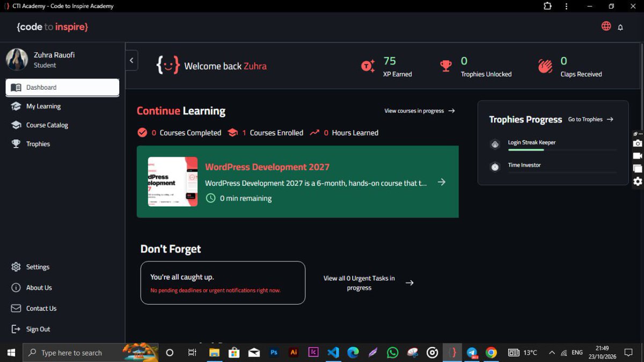This screenshot has width=644, height=362.
Task: Click the Trophies Progress heading
Action: point(525,119)
